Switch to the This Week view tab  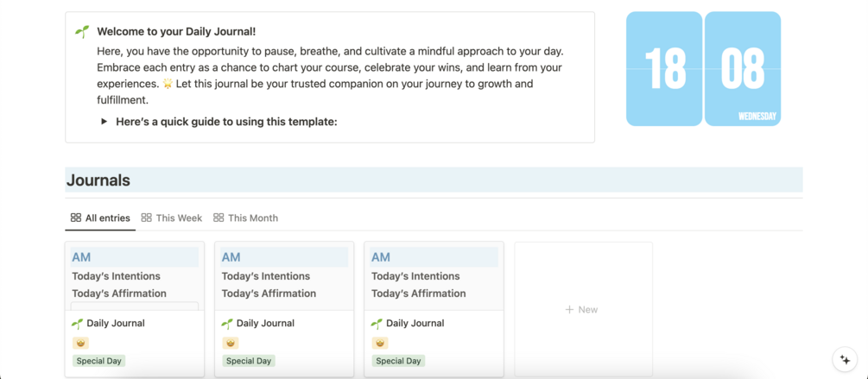point(172,218)
